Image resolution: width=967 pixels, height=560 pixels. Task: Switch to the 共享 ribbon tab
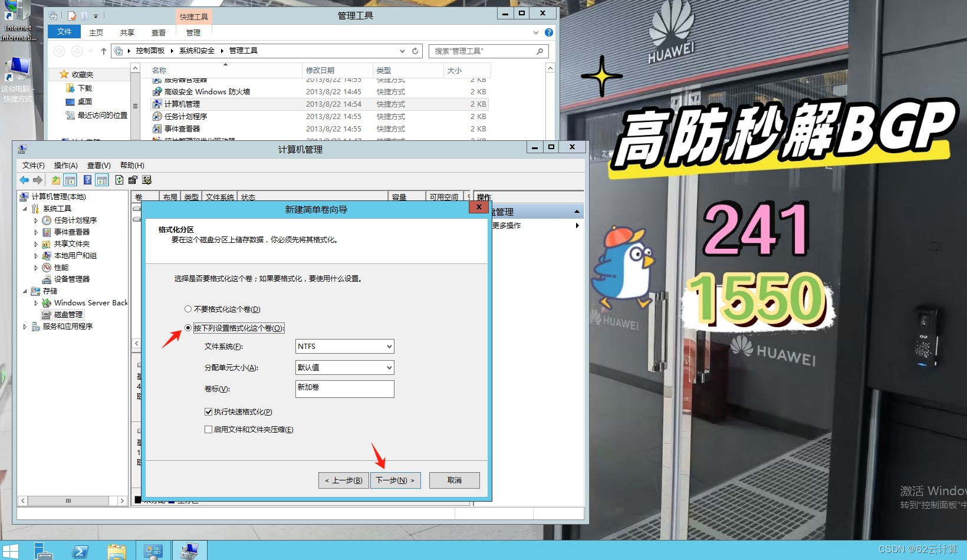(x=126, y=32)
